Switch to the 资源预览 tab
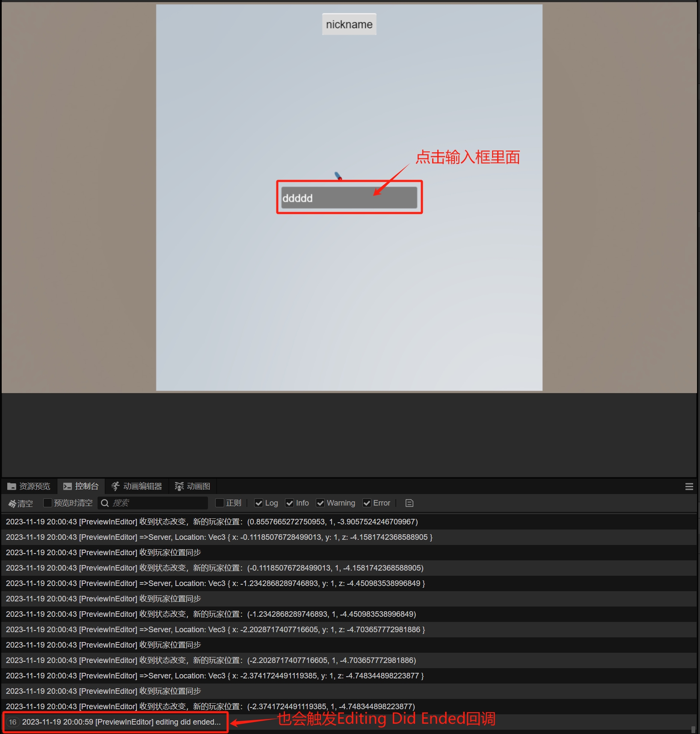Screen dimensions: 700x734 pos(34,486)
